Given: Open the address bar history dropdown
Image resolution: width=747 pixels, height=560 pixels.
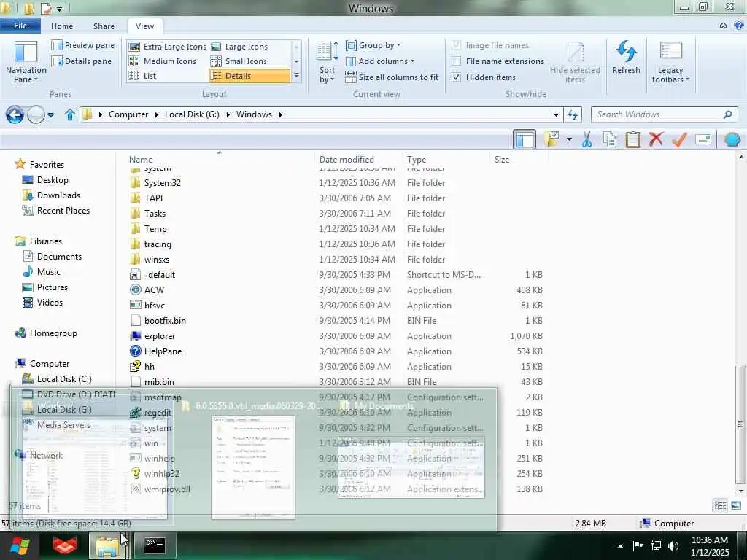Looking at the screenshot, I should [556, 114].
